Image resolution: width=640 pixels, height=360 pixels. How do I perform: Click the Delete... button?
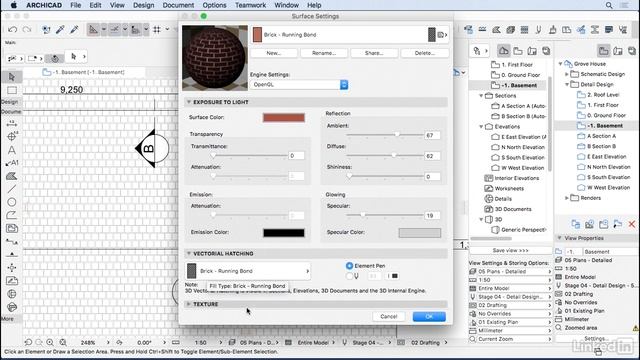425,53
